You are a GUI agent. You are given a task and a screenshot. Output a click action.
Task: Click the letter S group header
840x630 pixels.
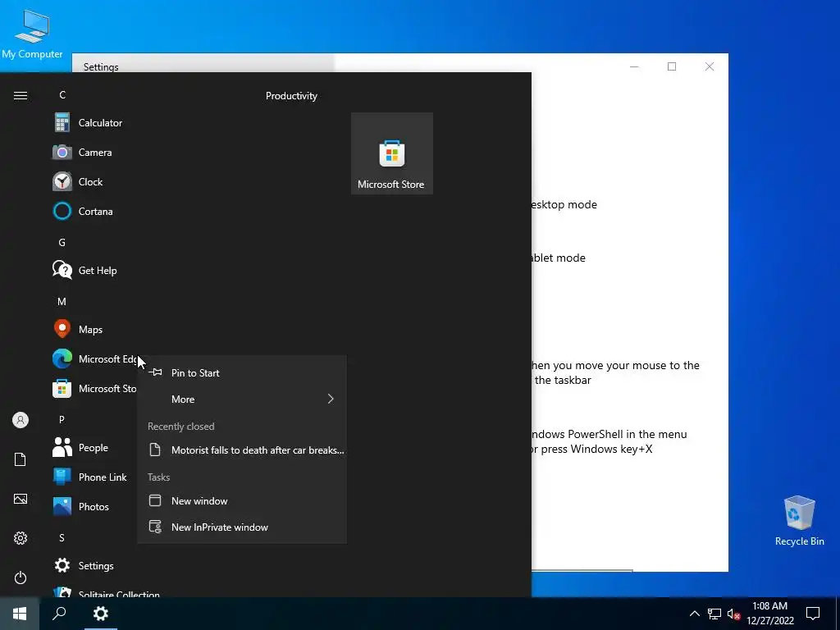pos(62,538)
